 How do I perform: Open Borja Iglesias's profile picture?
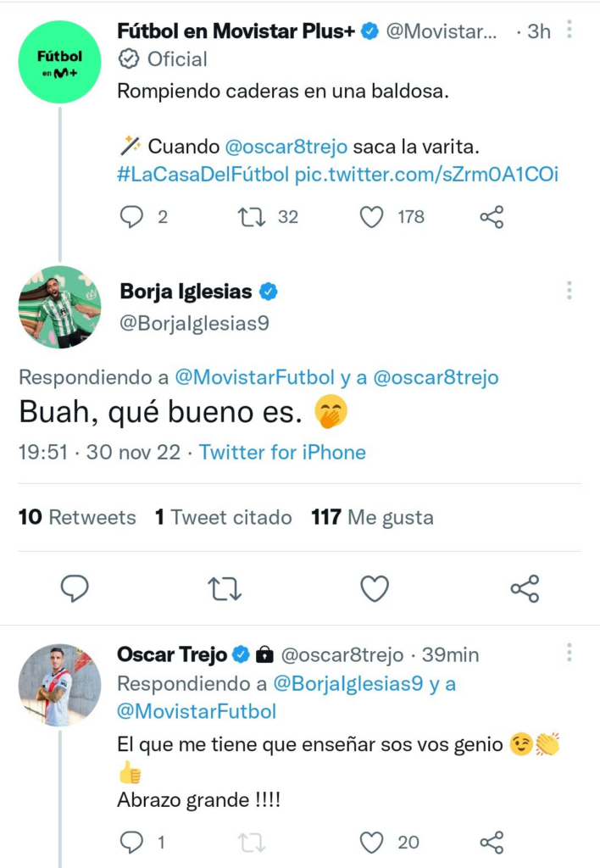pyautogui.click(x=59, y=307)
